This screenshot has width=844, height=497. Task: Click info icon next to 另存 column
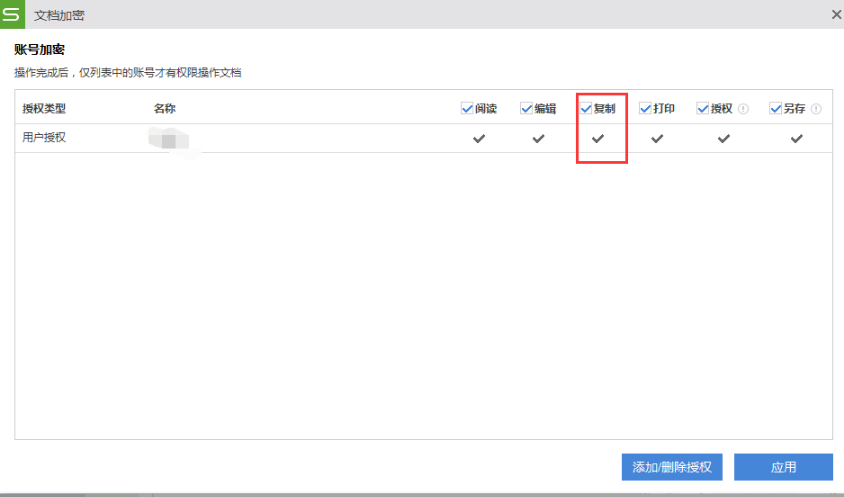pos(816,109)
